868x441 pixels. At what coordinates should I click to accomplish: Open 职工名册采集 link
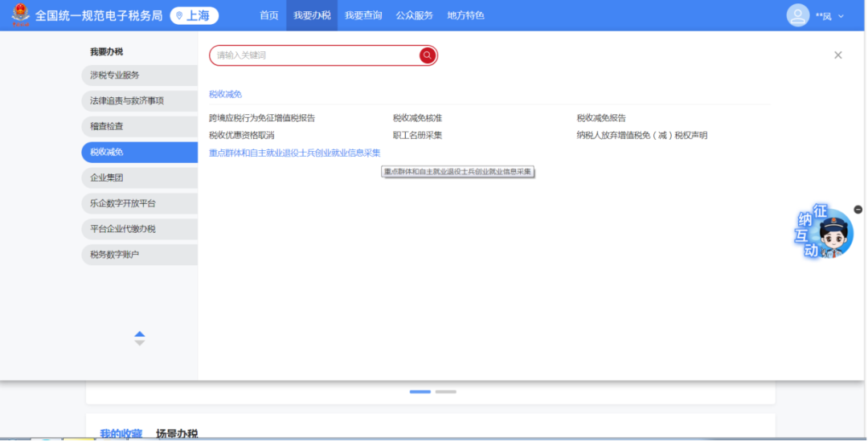click(417, 136)
